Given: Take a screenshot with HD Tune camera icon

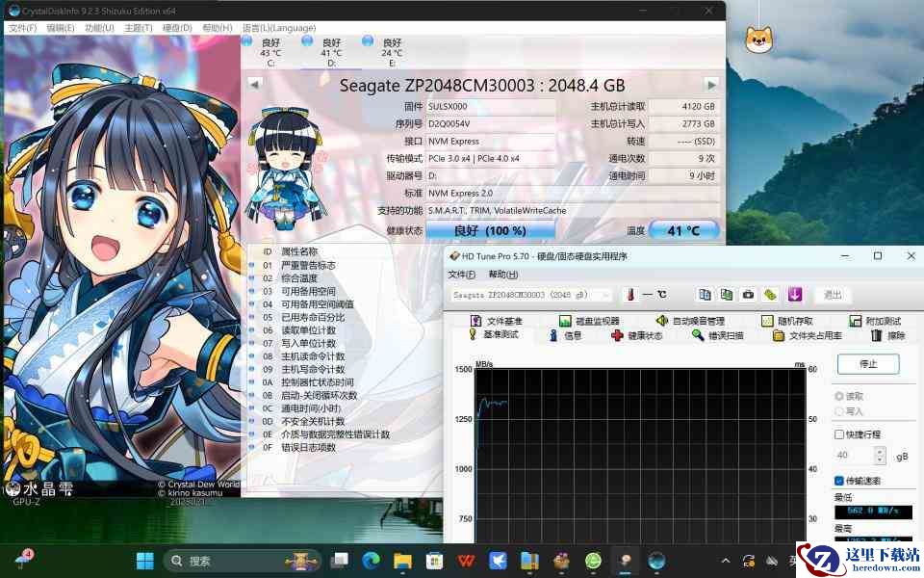Looking at the screenshot, I should tap(749, 295).
